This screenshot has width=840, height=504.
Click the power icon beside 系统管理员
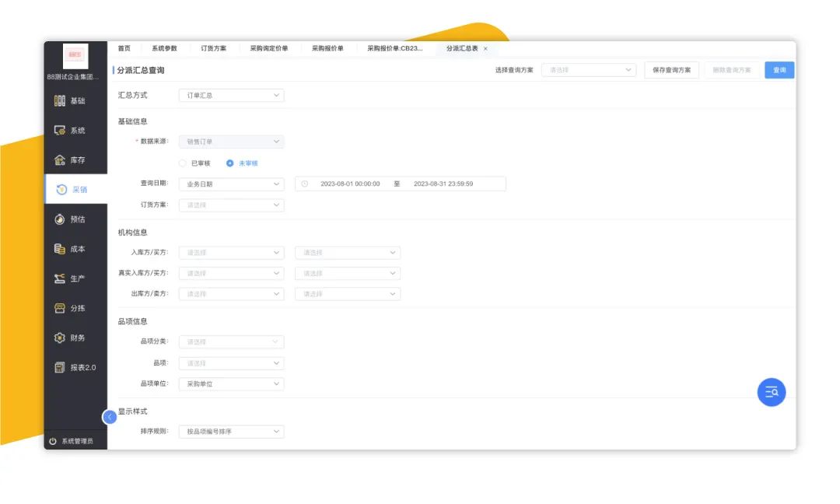coord(53,441)
